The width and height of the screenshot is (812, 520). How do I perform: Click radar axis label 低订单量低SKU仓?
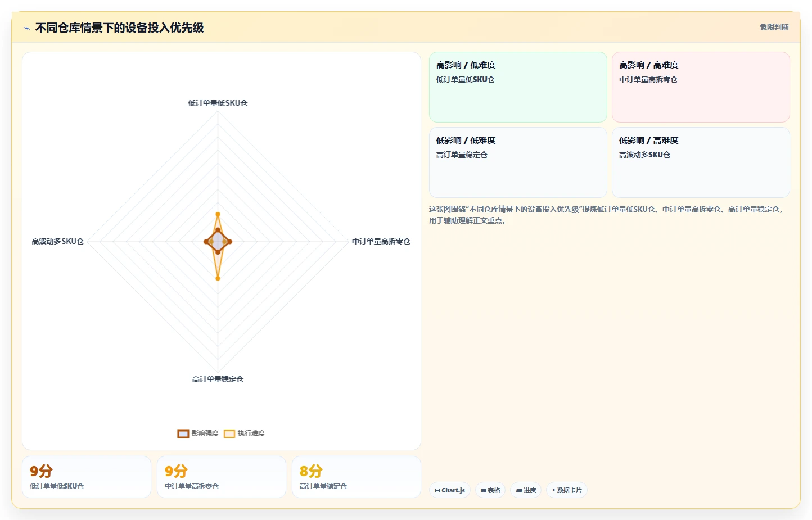click(x=218, y=103)
